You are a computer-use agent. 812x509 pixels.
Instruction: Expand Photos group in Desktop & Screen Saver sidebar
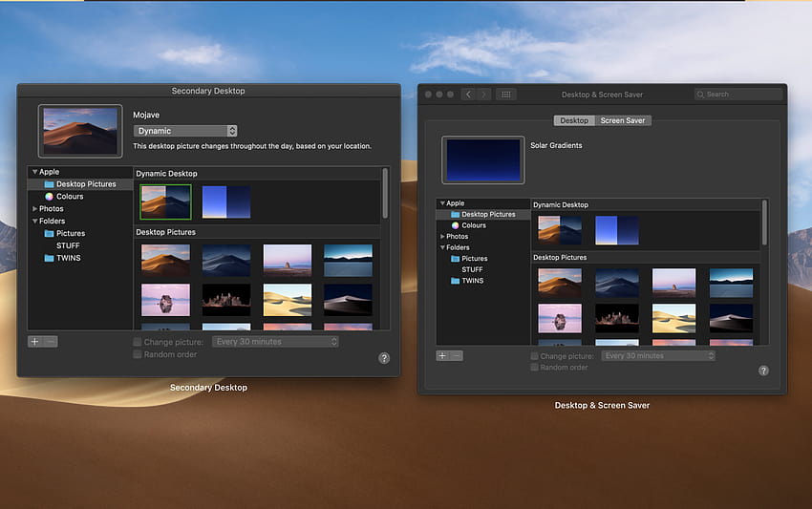coord(442,236)
